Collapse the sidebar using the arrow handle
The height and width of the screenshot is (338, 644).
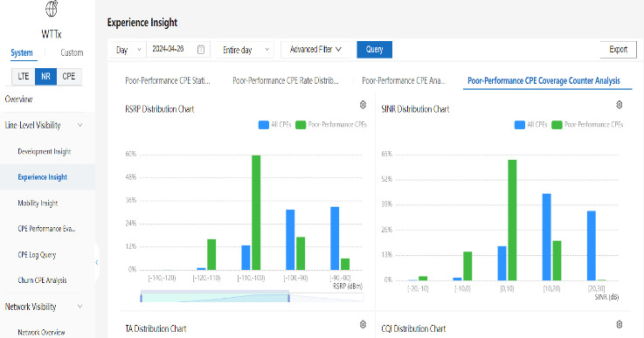point(96,262)
